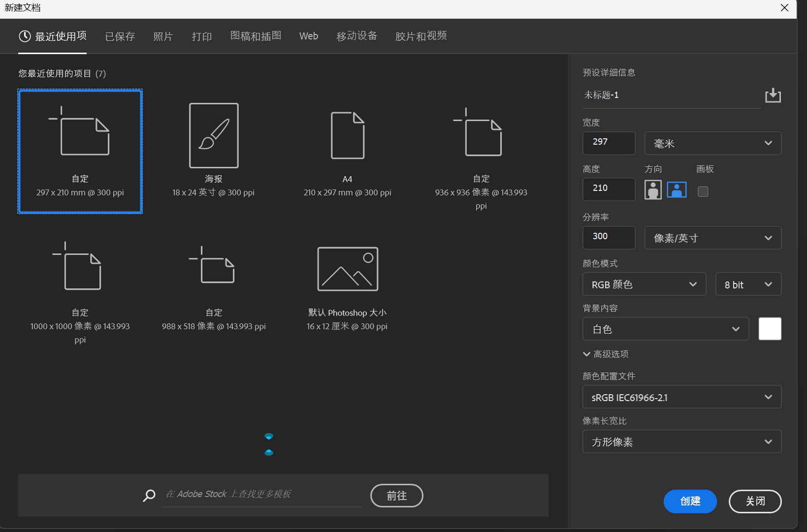Pick the 1000 x 1000 custom preset
The height and width of the screenshot is (532, 807).
pyautogui.click(x=80, y=268)
